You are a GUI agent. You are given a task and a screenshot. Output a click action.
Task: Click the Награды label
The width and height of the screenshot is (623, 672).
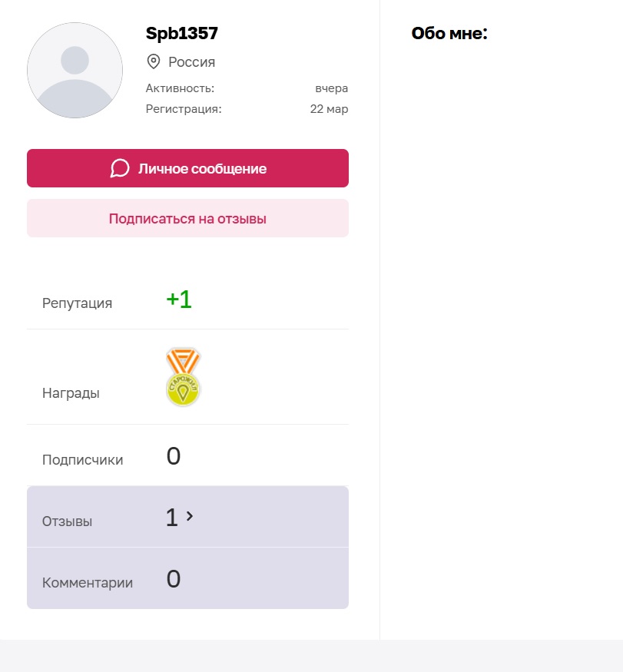(x=71, y=393)
